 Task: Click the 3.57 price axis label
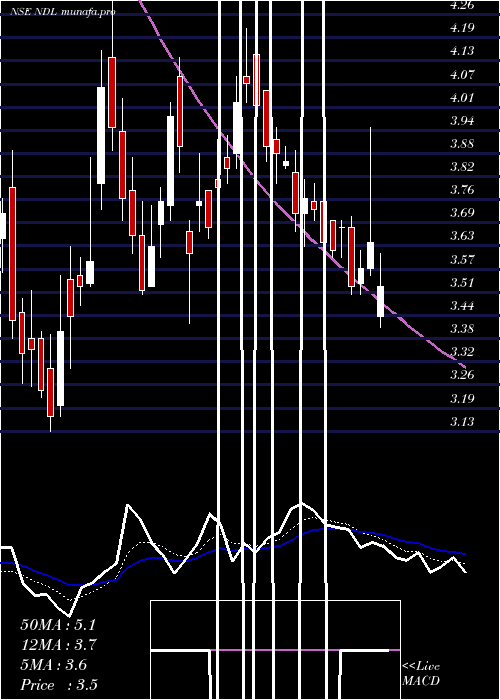point(462,259)
